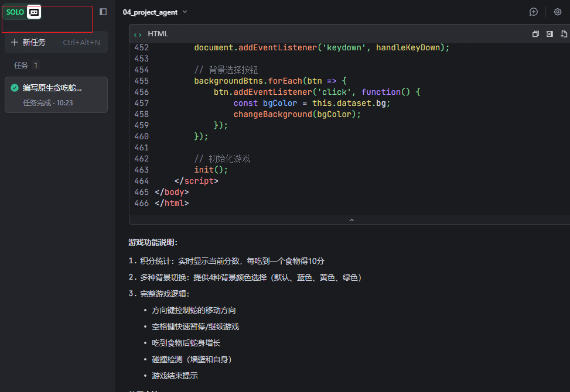Click the 空格键快速暂停/继续游戏 bullet
570x392 pixels.
point(196,326)
